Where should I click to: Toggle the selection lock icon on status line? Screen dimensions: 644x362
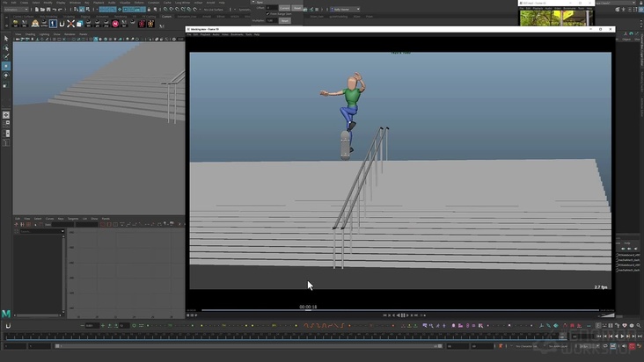pos(149,9)
